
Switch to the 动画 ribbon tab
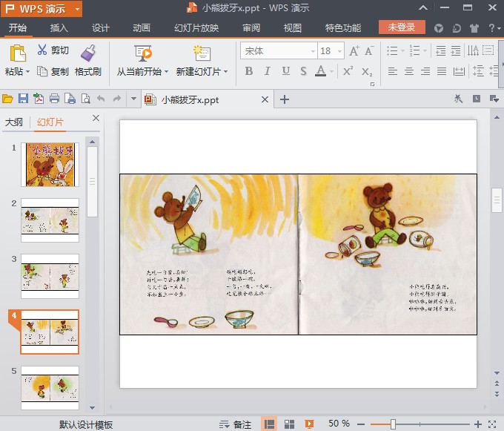coord(142,28)
